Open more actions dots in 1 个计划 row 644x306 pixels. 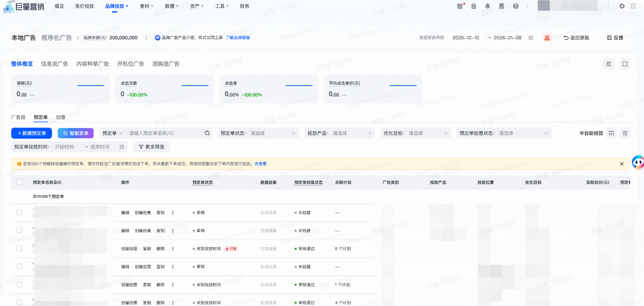click(x=172, y=285)
